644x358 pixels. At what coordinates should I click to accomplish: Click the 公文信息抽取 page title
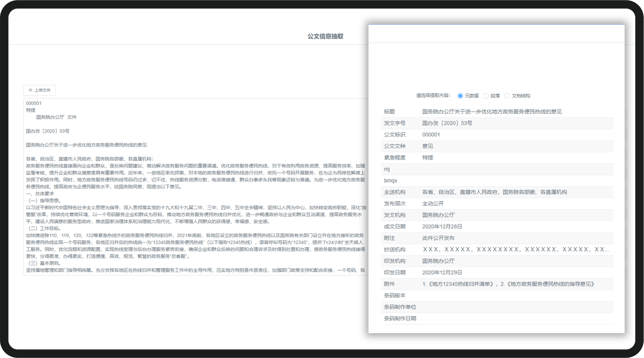click(325, 36)
